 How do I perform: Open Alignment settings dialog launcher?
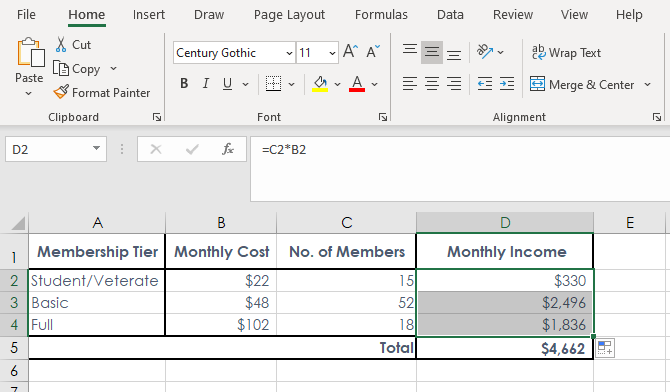(x=657, y=117)
